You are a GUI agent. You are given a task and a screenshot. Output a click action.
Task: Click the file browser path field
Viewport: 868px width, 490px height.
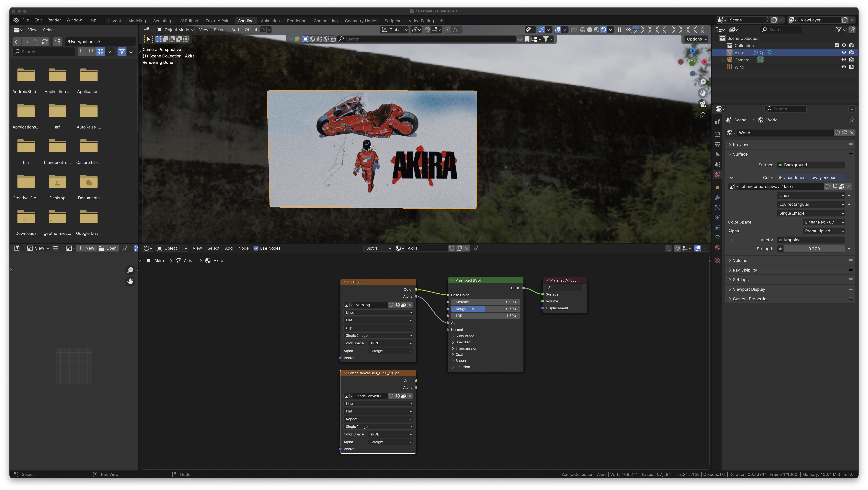pos(100,42)
